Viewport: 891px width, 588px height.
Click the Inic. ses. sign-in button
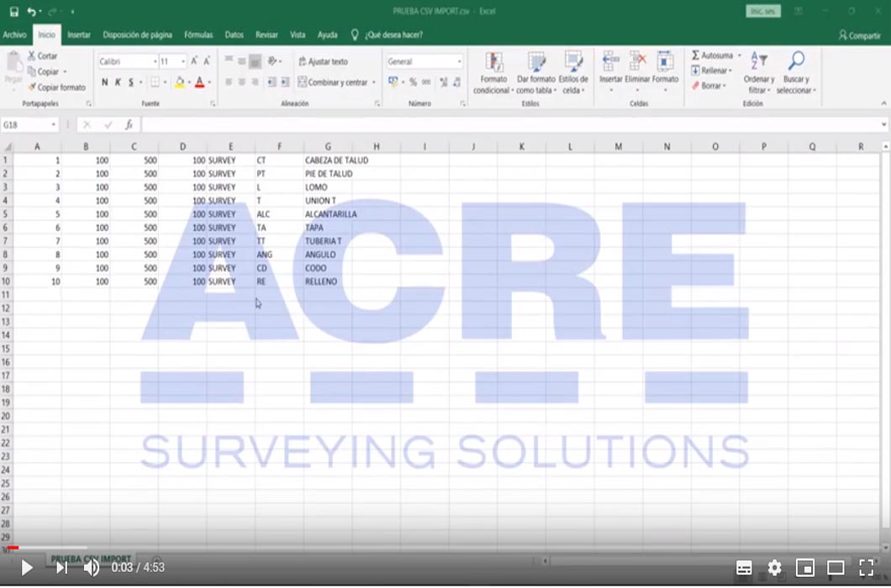click(763, 12)
